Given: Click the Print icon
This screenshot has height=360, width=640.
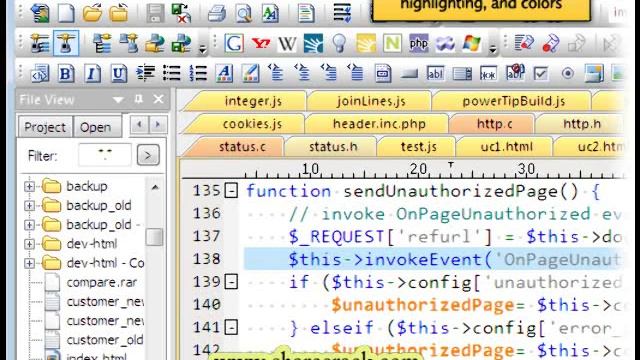Looking at the screenshot, I should (217, 13).
